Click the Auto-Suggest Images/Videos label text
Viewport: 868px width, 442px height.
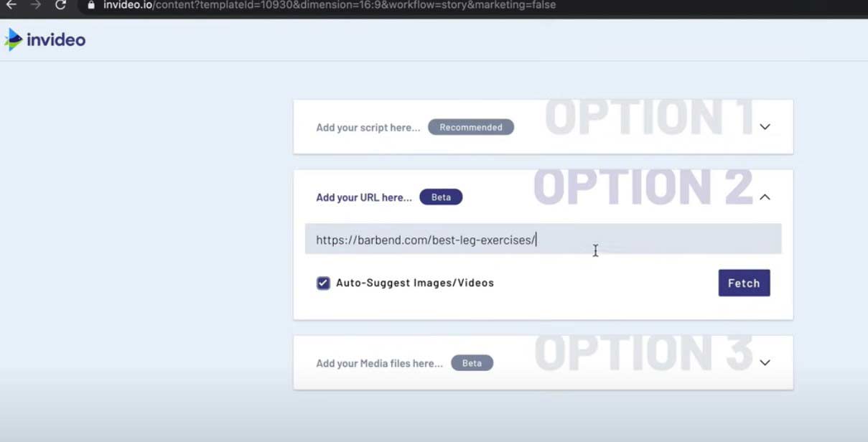pyautogui.click(x=415, y=283)
